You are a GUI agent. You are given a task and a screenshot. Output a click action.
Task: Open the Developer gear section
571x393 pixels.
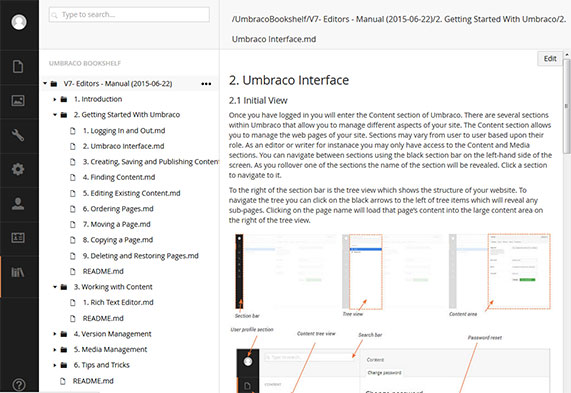click(x=18, y=169)
